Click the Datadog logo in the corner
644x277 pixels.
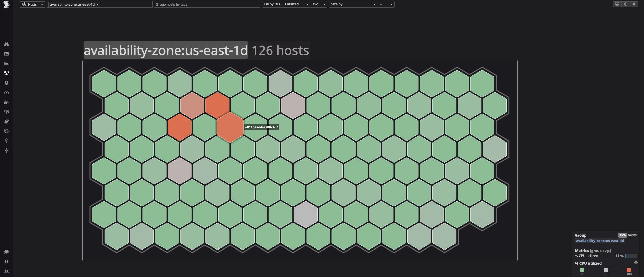pyautogui.click(x=6, y=4)
